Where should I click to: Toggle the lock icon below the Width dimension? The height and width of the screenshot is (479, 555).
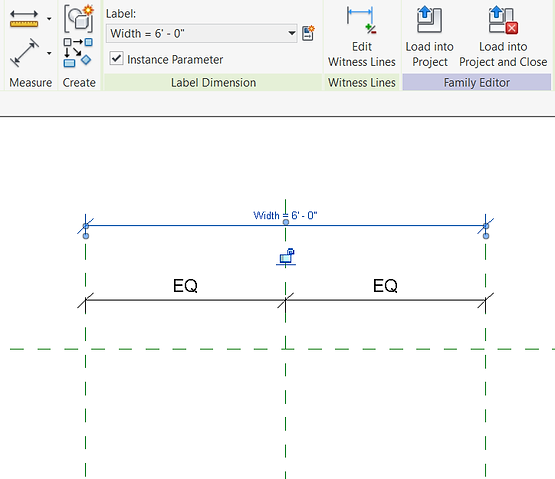coord(286,256)
